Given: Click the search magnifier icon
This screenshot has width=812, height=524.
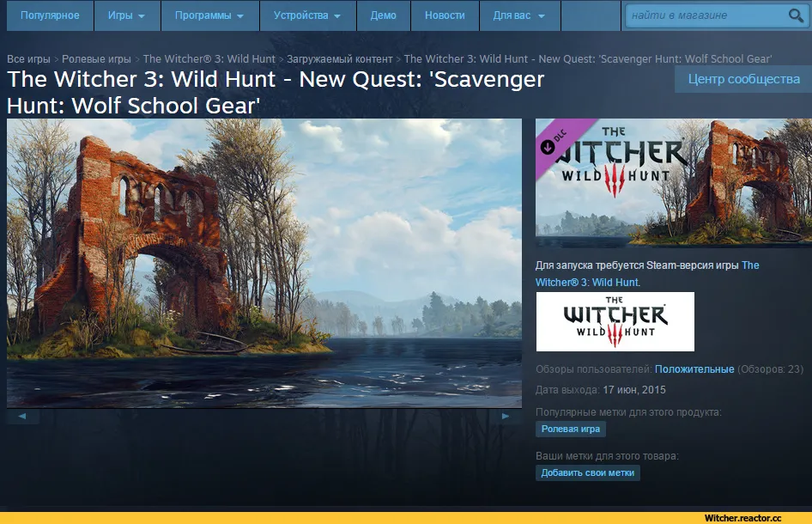Looking at the screenshot, I should pos(796,15).
